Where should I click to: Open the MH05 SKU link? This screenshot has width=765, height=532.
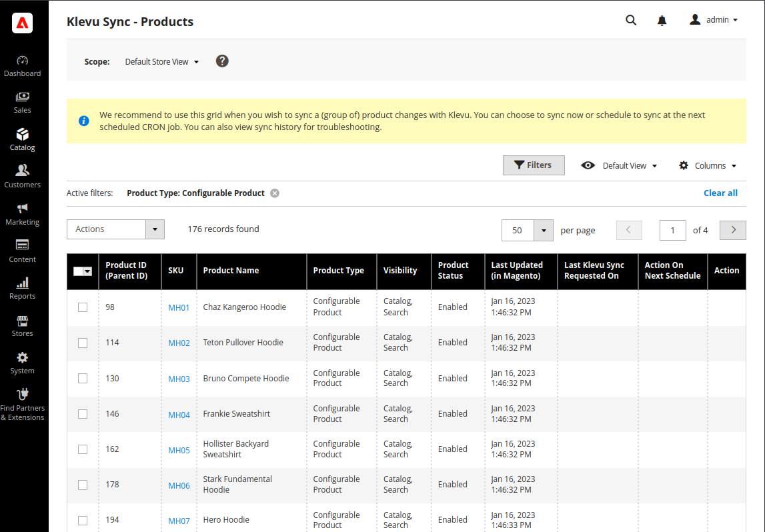pyautogui.click(x=179, y=450)
